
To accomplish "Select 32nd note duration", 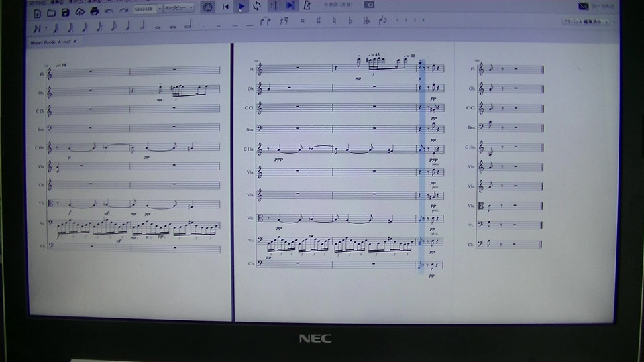I will pyautogui.click(x=85, y=27).
